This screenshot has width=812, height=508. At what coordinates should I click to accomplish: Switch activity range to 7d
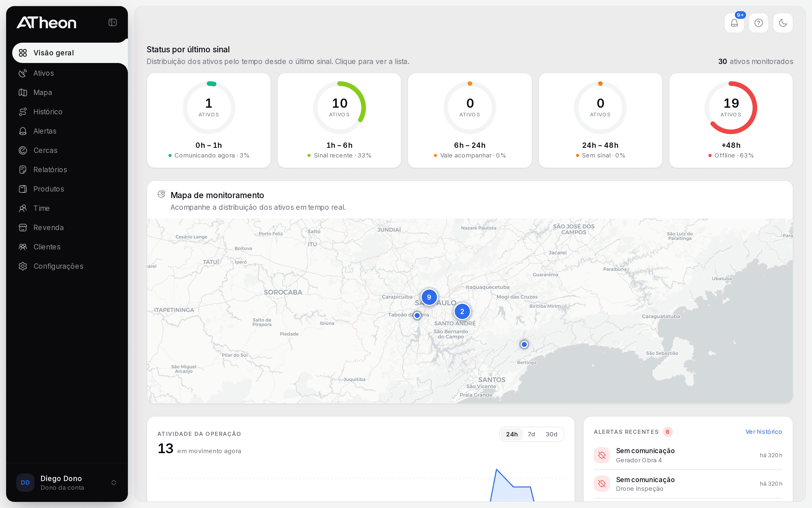(531, 434)
